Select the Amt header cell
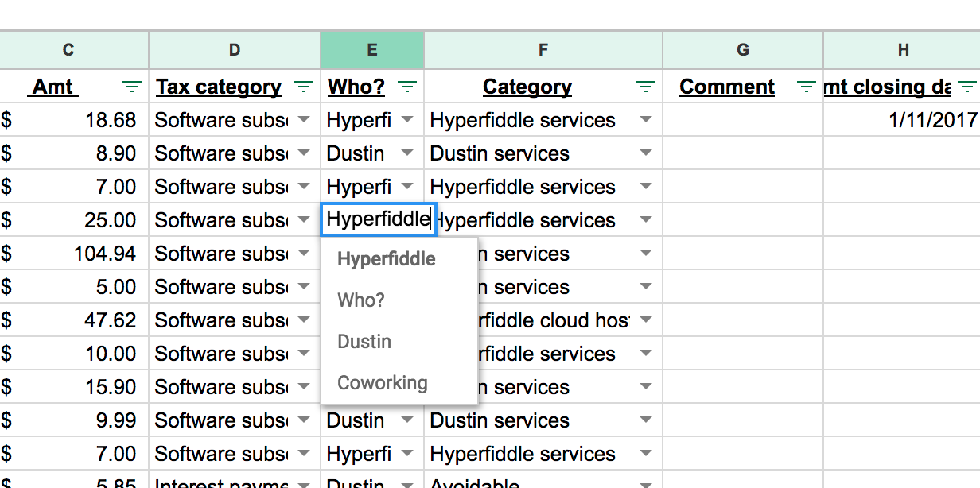Viewport: 980px width, 488px height. (x=74, y=87)
